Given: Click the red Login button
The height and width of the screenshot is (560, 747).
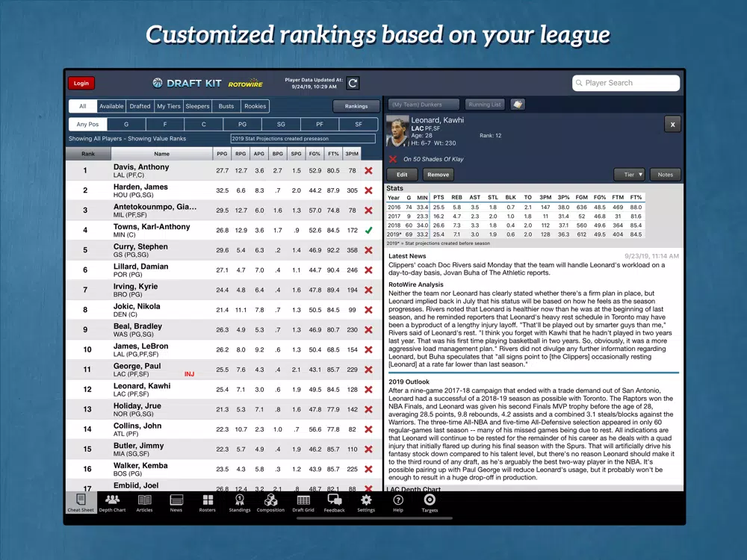Looking at the screenshot, I should [81, 84].
